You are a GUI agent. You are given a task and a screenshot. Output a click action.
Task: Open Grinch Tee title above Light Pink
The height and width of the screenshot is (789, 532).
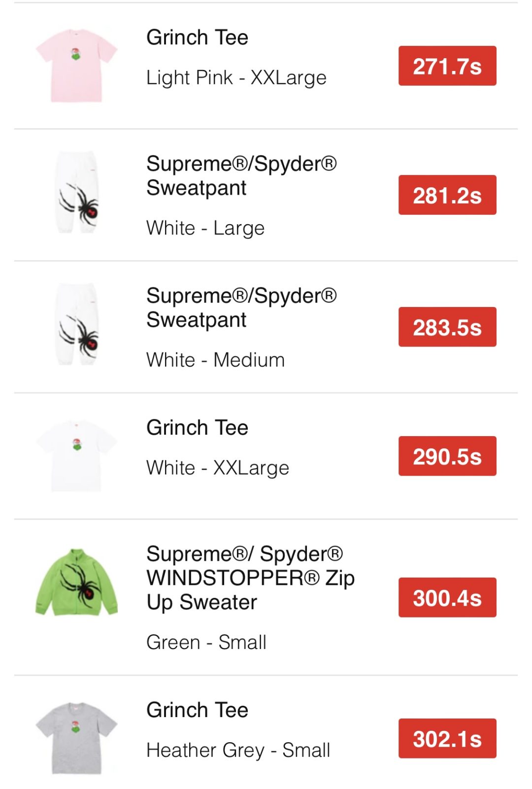click(197, 37)
